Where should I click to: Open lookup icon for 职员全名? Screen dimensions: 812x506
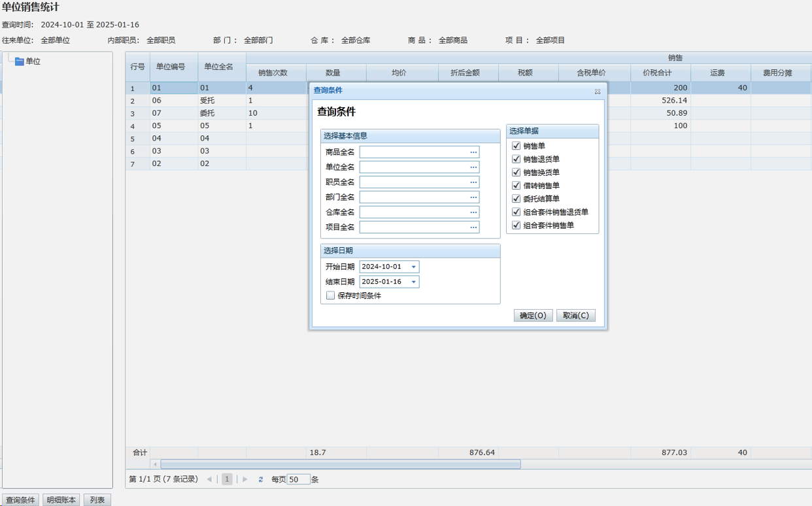(473, 182)
